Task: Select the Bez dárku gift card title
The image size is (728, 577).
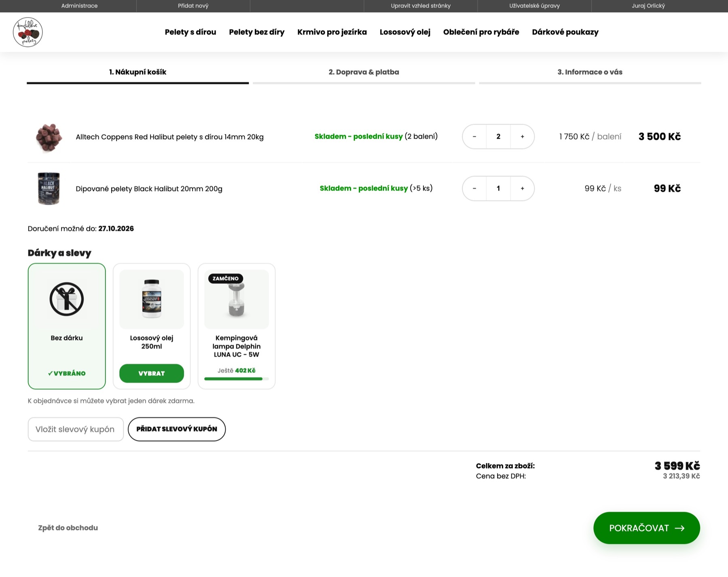Action: coord(67,338)
